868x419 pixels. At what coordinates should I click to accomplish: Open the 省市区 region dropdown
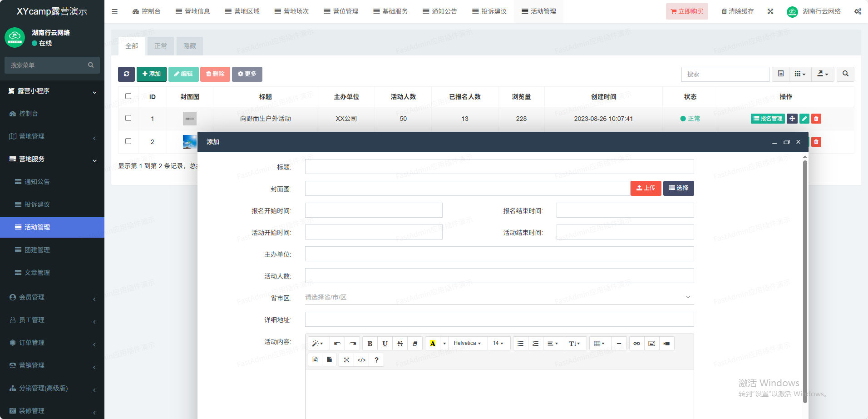point(498,297)
